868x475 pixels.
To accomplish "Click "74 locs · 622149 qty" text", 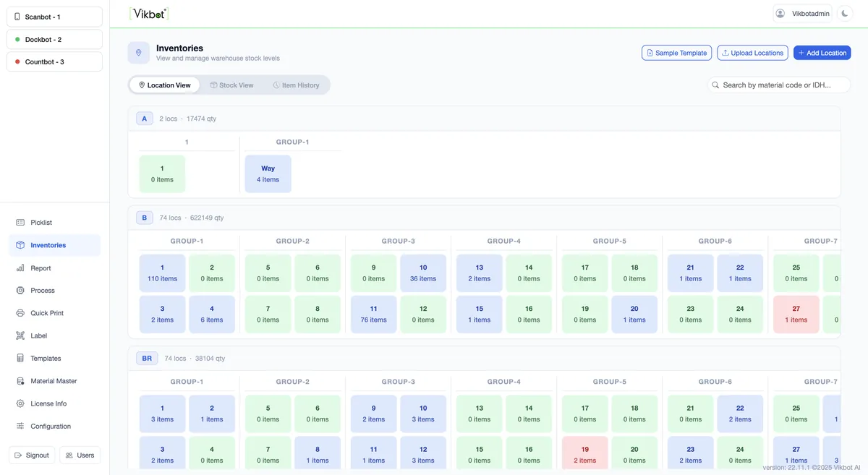I will point(192,218).
